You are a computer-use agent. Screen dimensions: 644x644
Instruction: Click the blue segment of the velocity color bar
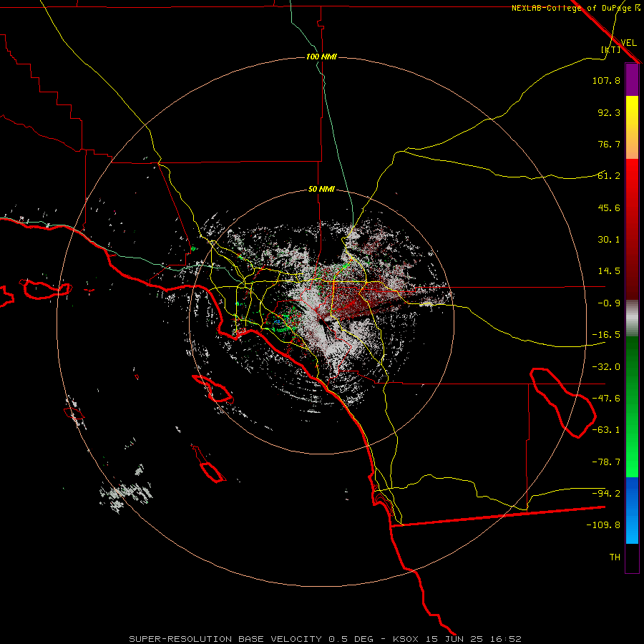[632, 510]
